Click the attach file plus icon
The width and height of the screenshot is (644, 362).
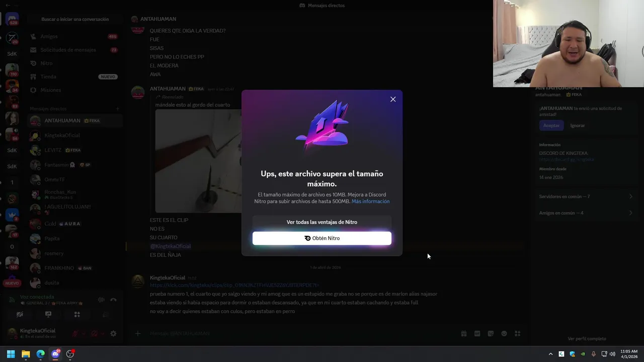[x=138, y=333]
